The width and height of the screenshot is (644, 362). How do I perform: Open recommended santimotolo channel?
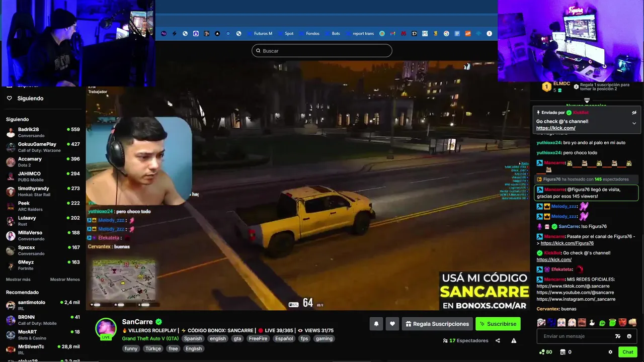pyautogui.click(x=43, y=305)
